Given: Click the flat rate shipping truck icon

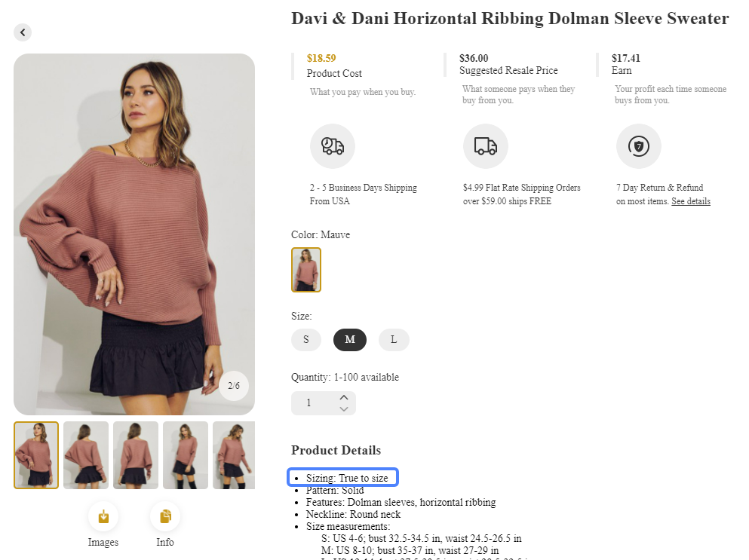Looking at the screenshot, I should [x=485, y=146].
